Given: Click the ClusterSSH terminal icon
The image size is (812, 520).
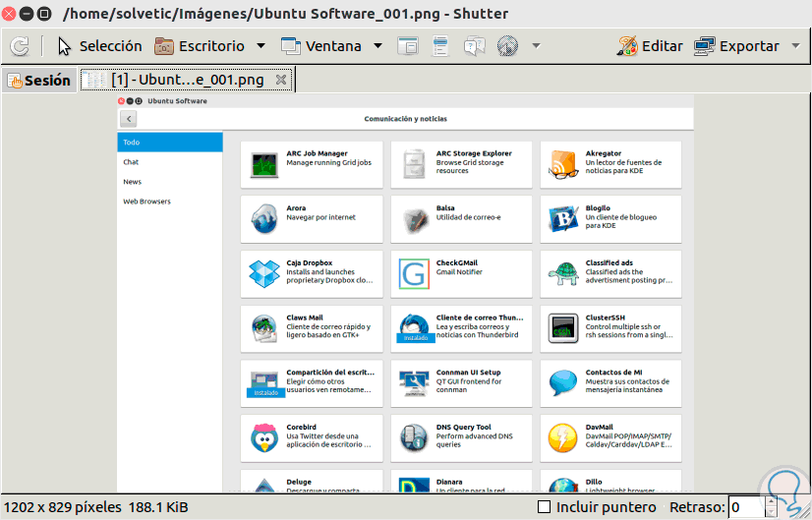Looking at the screenshot, I should (x=563, y=329).
